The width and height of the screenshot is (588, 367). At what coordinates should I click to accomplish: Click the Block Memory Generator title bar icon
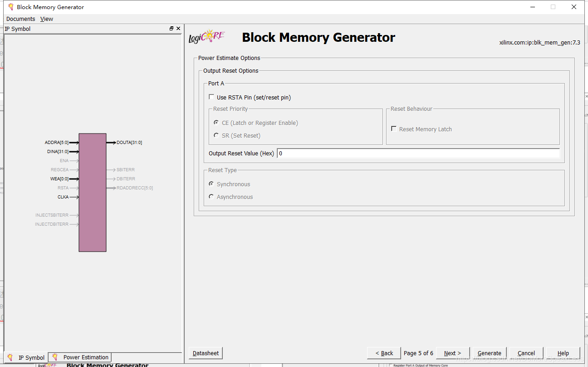[x=10, y=7]
